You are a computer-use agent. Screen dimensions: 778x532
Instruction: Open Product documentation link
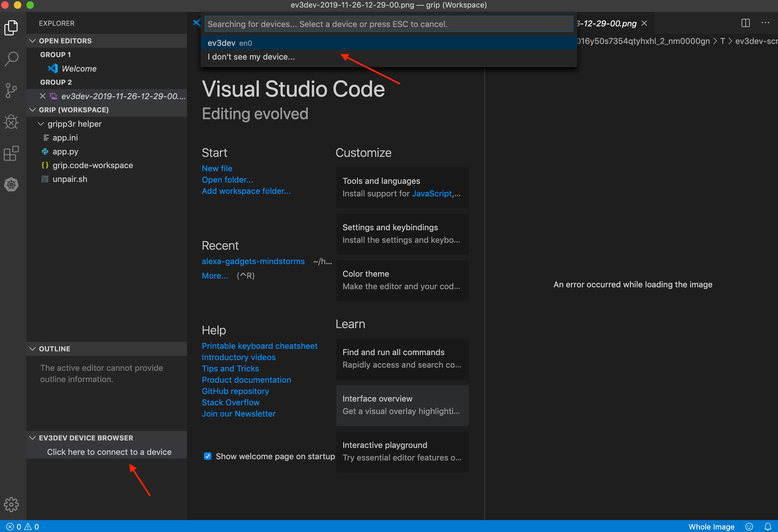(246, 380)
